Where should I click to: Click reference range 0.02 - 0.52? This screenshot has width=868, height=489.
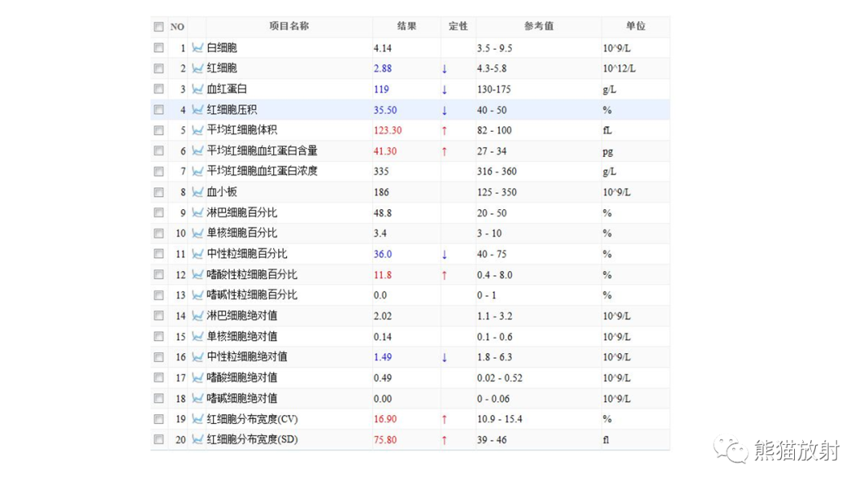500,378
